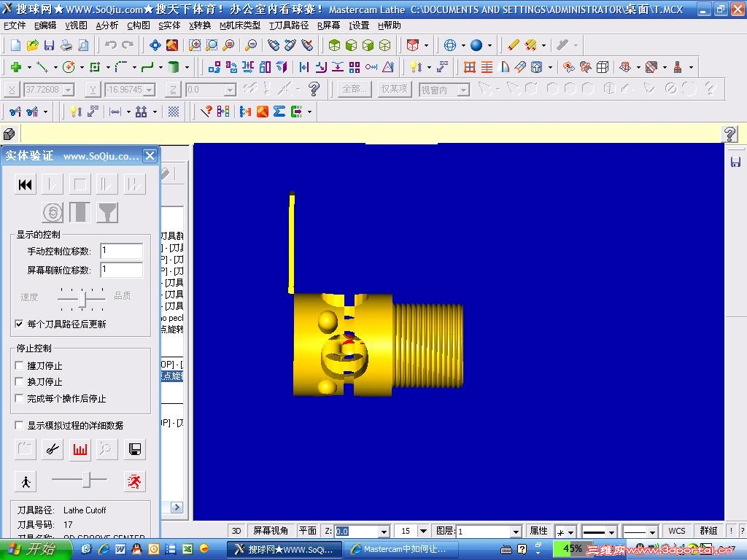Click the blue shaded sphere icon
747x560 pixels.
click(x=476, y=45)
